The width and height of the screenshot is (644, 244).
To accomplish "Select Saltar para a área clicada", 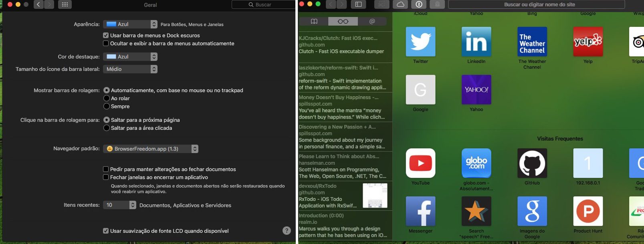I will tap(107, 128).
